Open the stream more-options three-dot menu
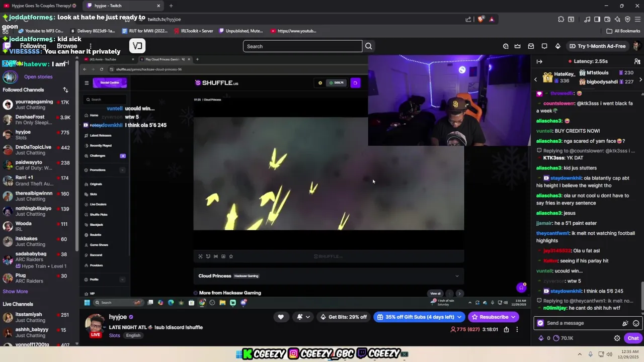Viewport: 644px width, 362px height. coord(517,329)
